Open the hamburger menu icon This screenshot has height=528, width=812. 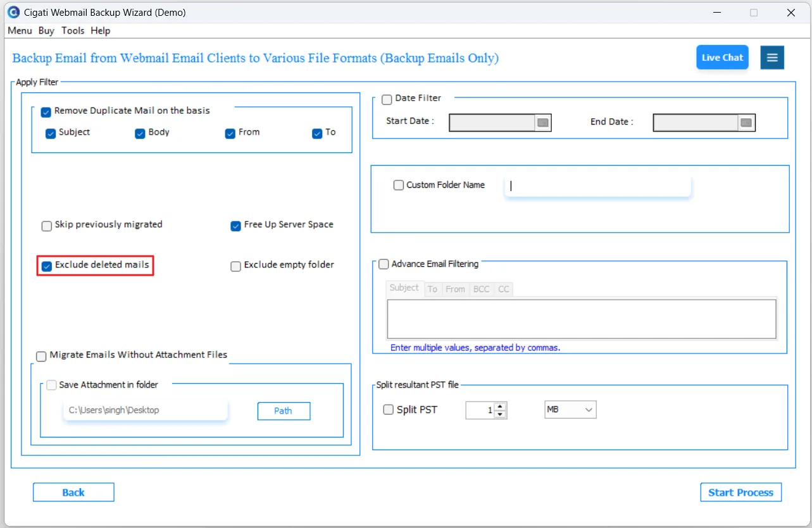tap(772, 58)
